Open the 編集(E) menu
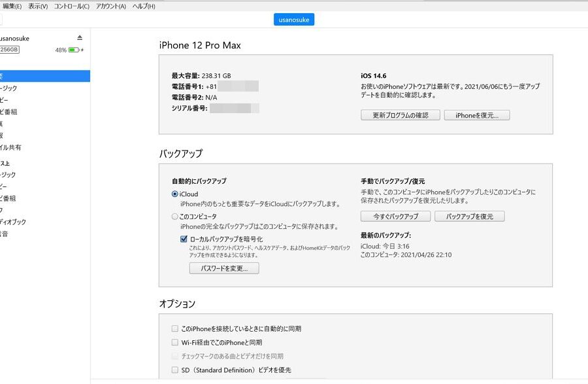The width and height of the screenshot is (588, 384). click(x=12, y=6)
